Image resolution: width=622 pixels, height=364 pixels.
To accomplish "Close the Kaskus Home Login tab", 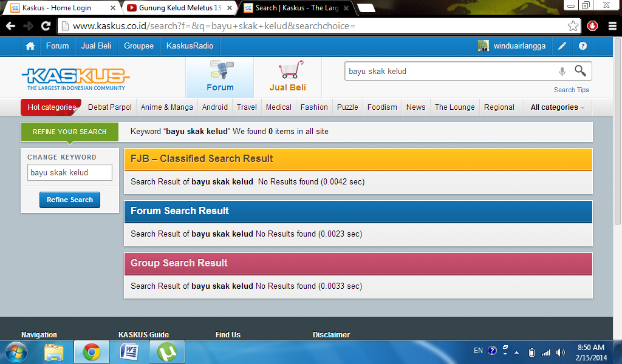I will point(112,8).
